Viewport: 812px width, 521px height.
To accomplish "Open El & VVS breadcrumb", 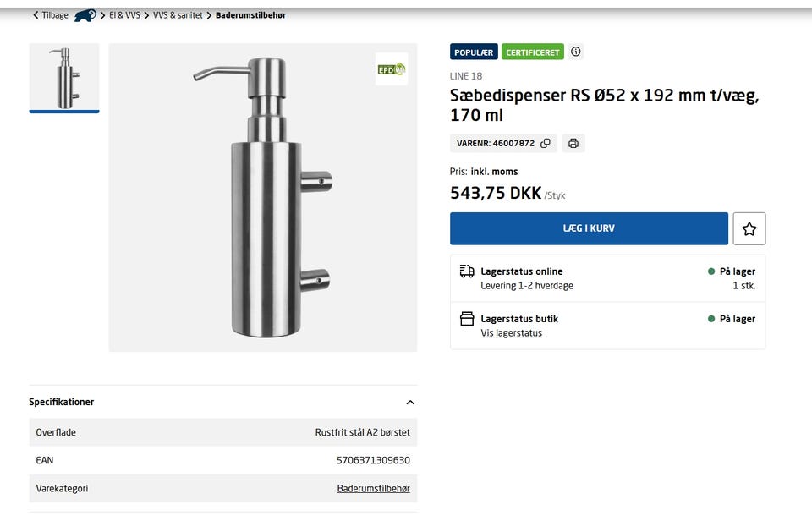I will click(x=124, y=15).
